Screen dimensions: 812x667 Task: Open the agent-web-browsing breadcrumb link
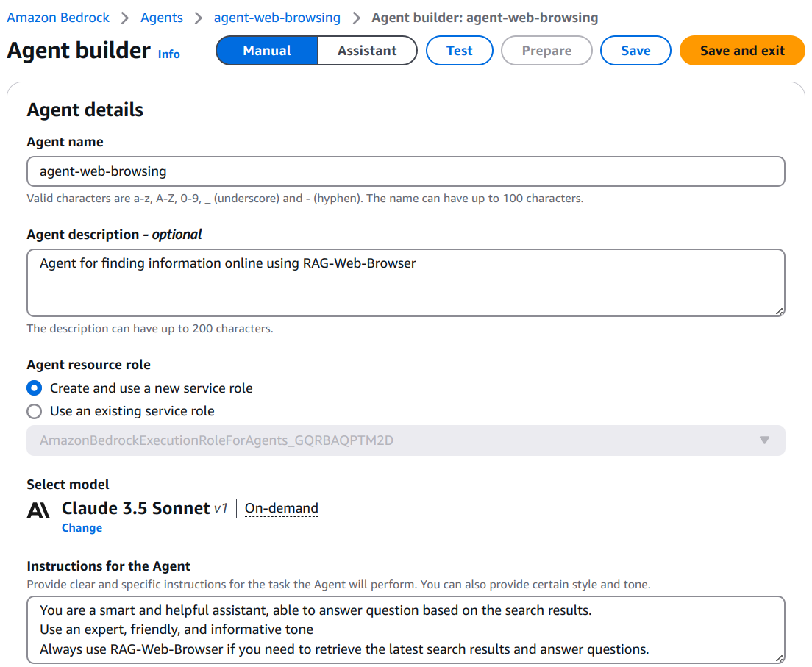click(277, 18)
